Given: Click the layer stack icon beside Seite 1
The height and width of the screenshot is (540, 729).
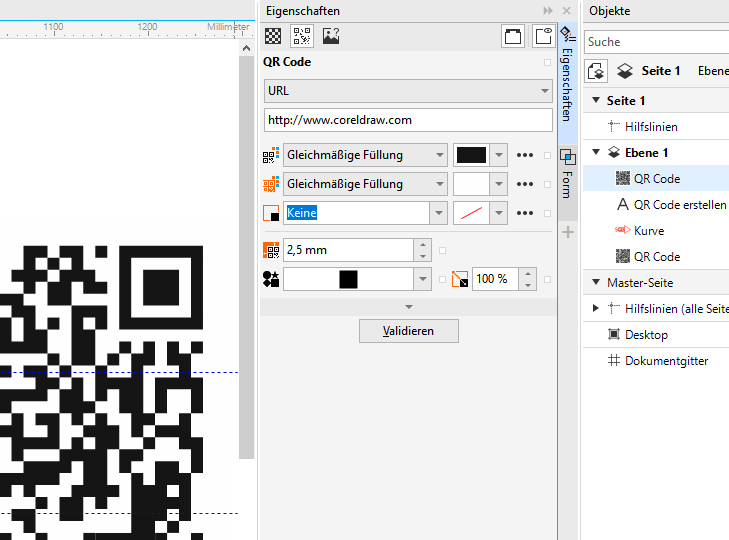Looking at the screenshot, I should [x=625, y=71].
